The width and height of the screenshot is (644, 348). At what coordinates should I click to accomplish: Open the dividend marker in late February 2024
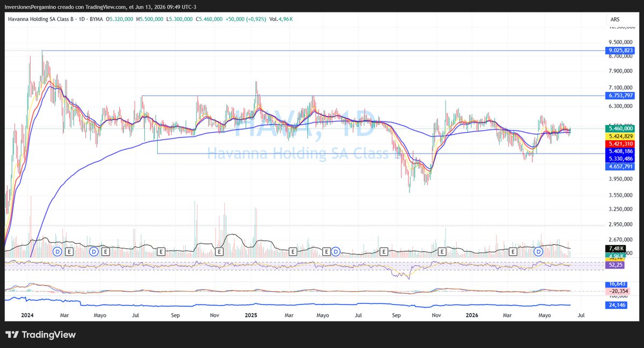tap(58, 251)
